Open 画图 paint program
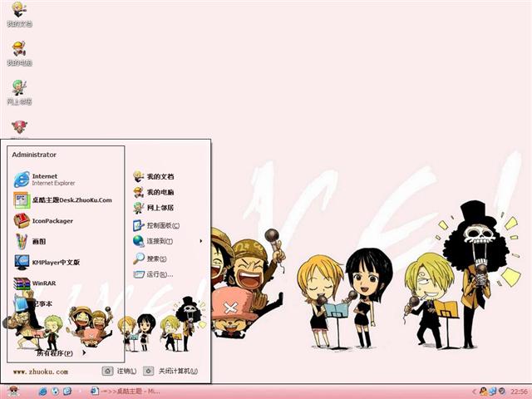This screenshot has height=399, width=532. pyautogui.click(x=30, y=242)
